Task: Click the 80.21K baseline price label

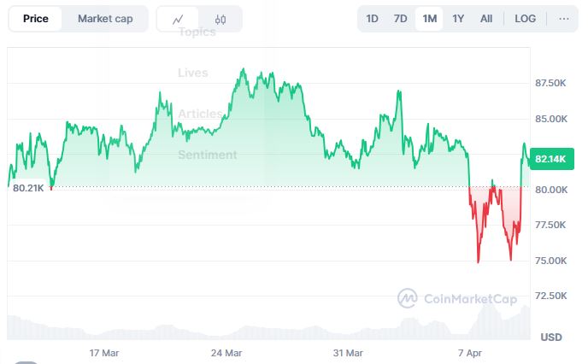Action: click(28, 188)
